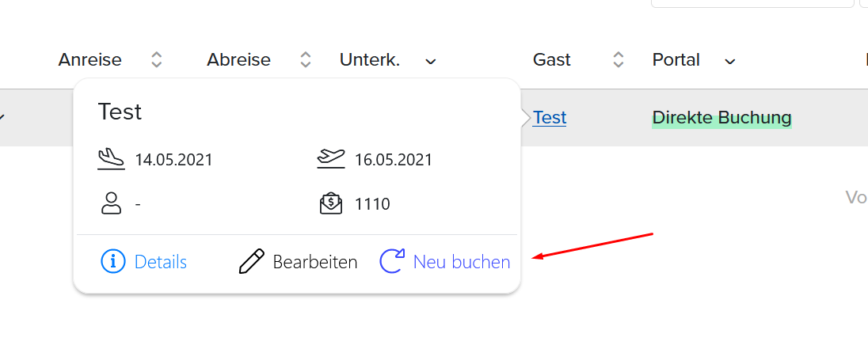
Task: Click the circular rebook arrow icon
Action: pos(392,261)
